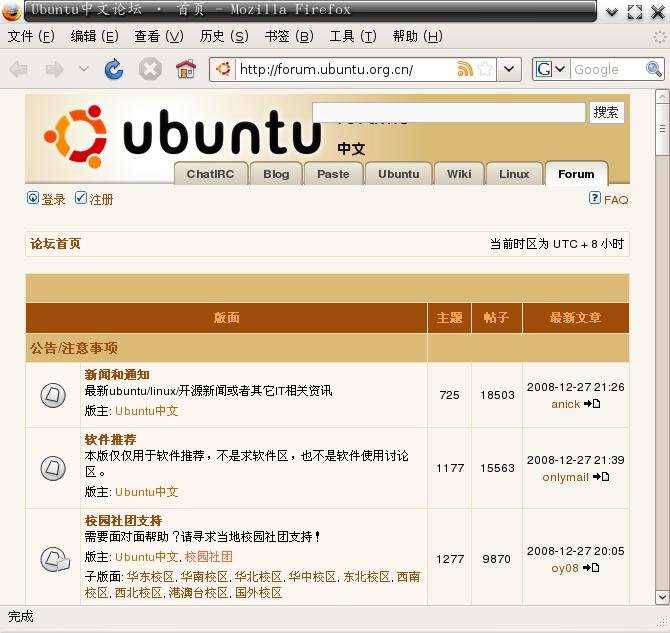Open the Google search engine selector
This screenshot has width=670, height=633.
(x=551, y=69)
